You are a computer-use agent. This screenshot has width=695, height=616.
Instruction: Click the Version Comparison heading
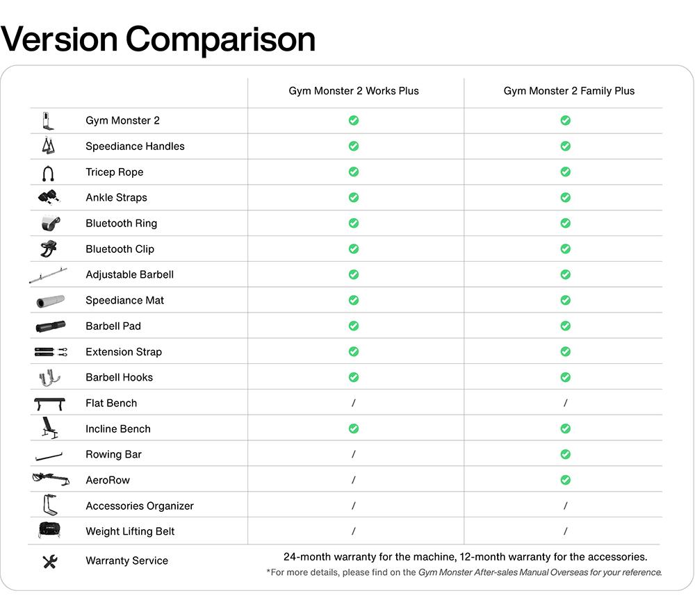click(158, 39)
